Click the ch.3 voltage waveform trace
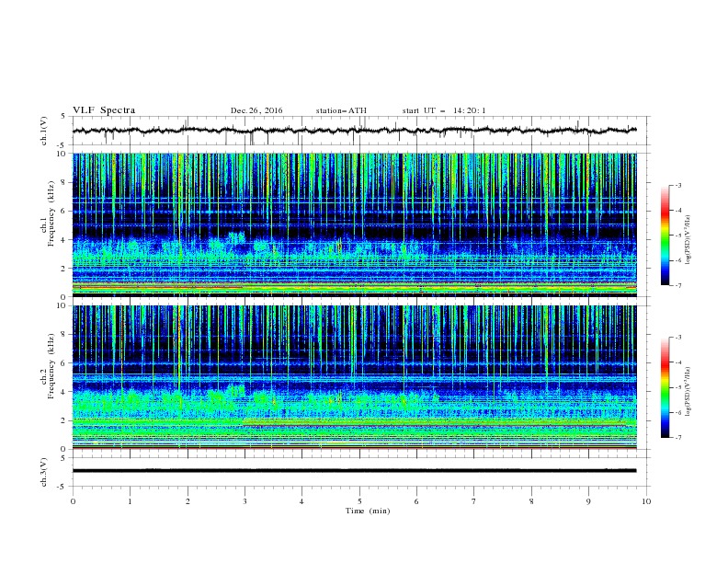 tap(355, 471)
